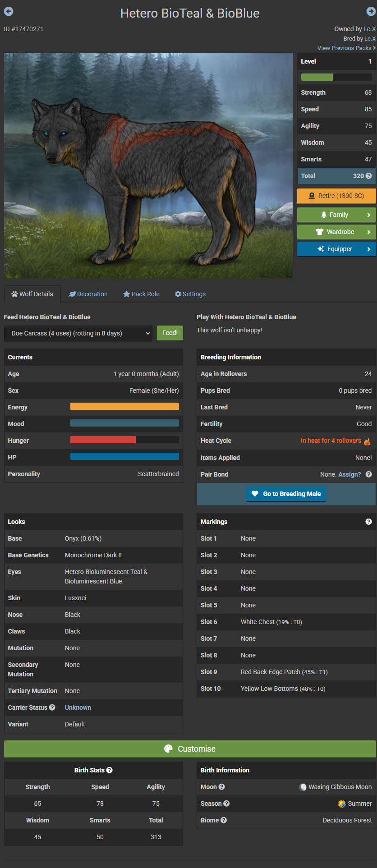
Task: Click the Female (She/Her) value
Action: click(154, 390)
